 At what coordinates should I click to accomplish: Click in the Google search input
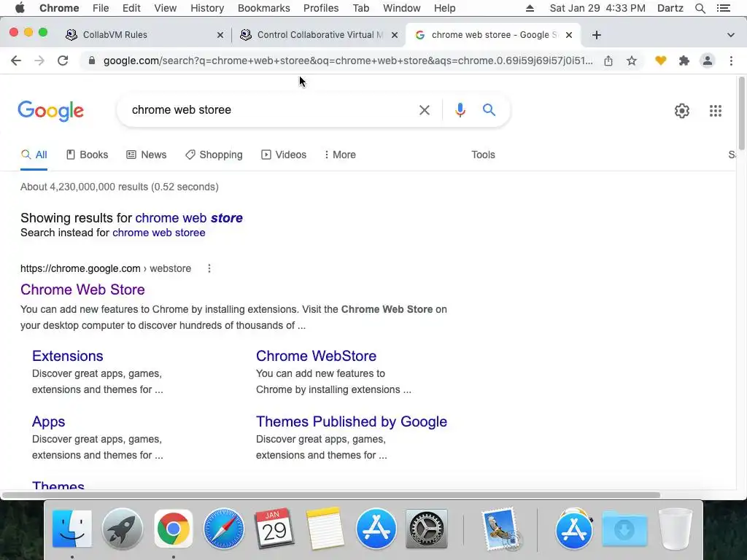click(x=271, y=110)
